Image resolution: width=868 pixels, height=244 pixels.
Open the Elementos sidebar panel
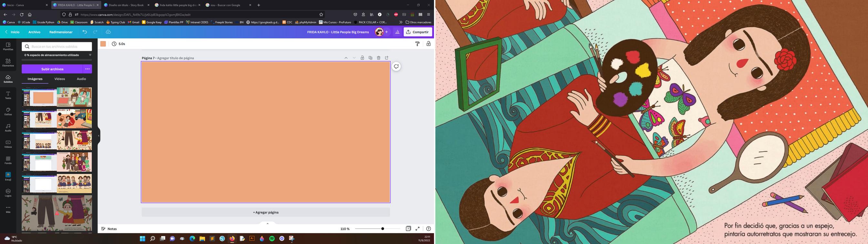coord(8,63)
